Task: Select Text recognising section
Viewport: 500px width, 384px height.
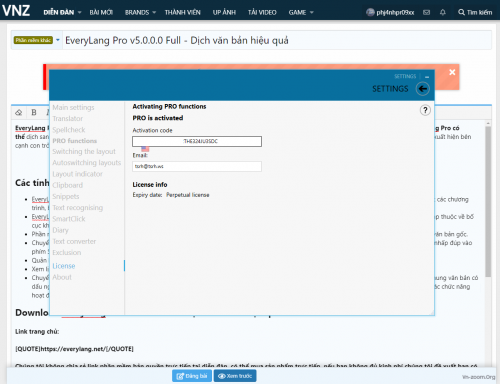Action: coord(78,208)
